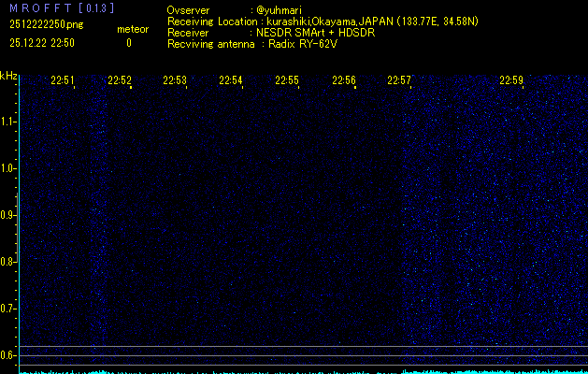Select the 0.9 kHz axis label
588x374 pixels.
(x=8, y=215)
